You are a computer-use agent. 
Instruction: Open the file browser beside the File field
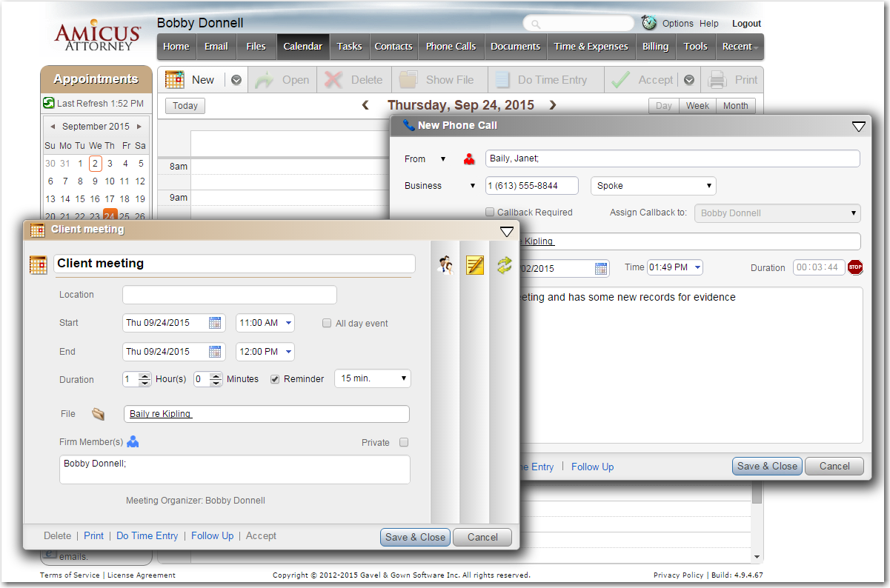(99, 413)
